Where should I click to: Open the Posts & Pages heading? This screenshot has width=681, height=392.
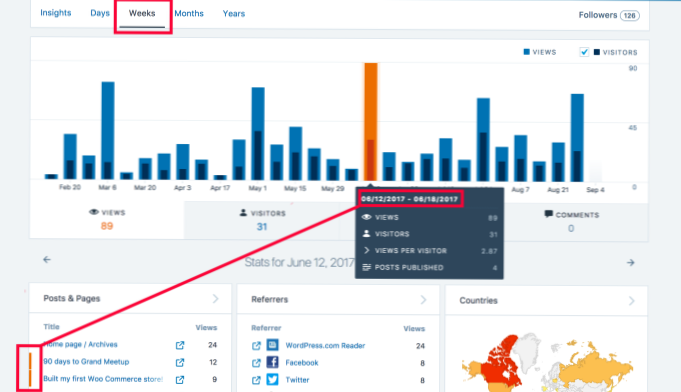(x=72, y=298)
